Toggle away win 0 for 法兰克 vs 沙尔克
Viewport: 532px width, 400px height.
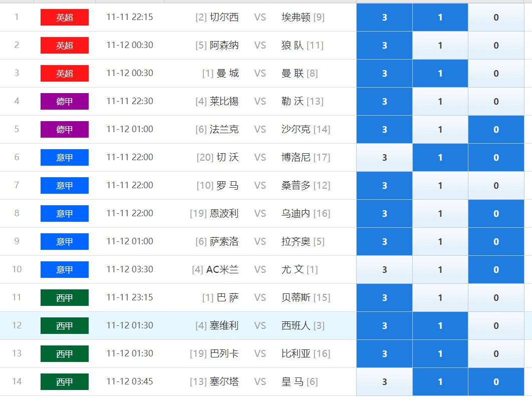pos(496,130)
